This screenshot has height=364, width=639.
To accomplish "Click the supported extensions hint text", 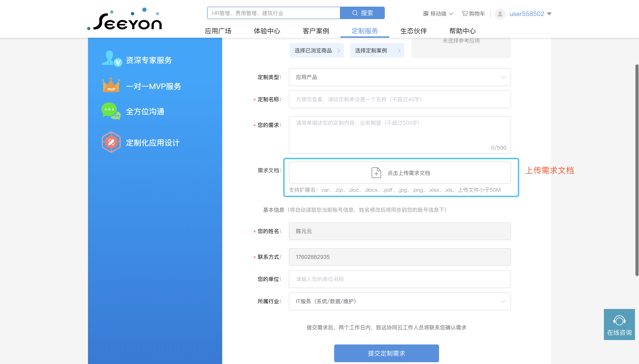I will [x=395, y=190].
